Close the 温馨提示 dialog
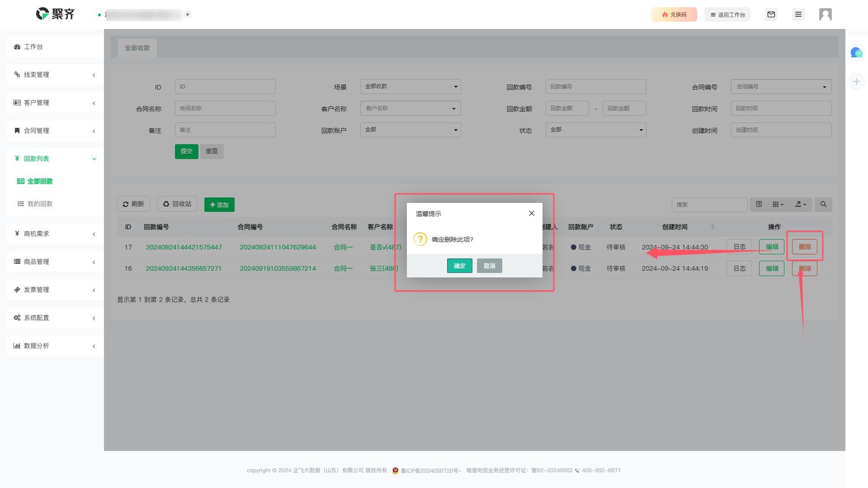Screen dimensions: 868x488 tap(532, 213)
